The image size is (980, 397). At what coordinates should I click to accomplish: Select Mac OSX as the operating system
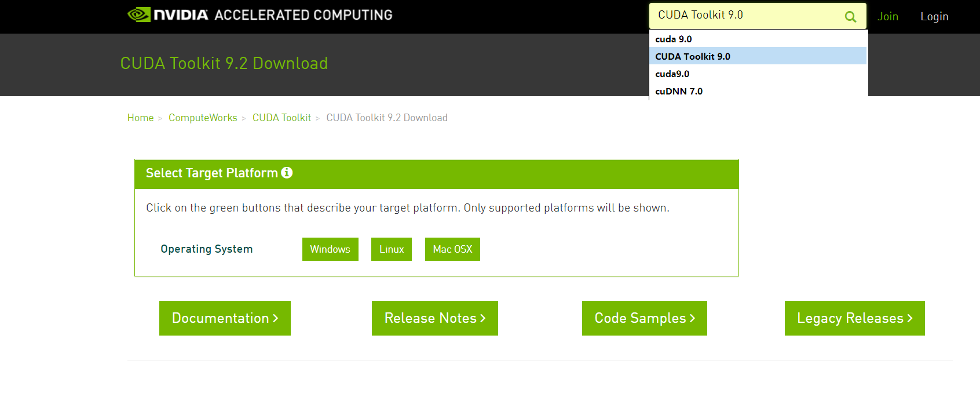(452, 249)
